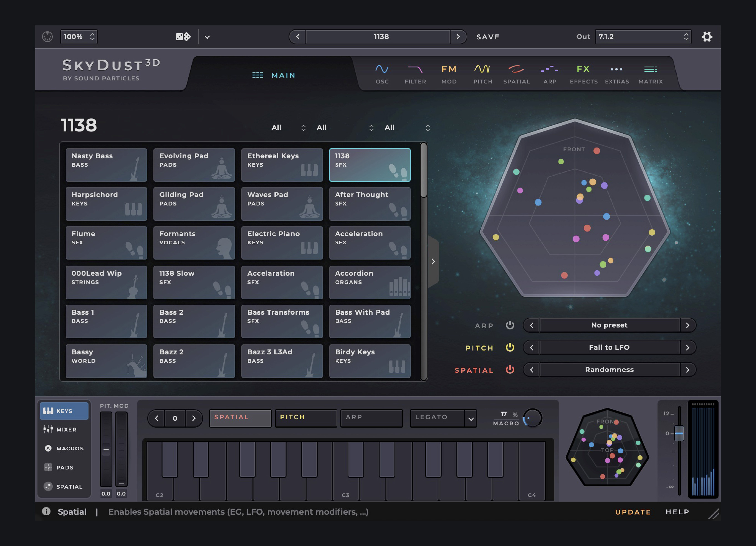Open the OSC waveform section
The height and width of the screenshot is (546, 756).
(382, 74)
